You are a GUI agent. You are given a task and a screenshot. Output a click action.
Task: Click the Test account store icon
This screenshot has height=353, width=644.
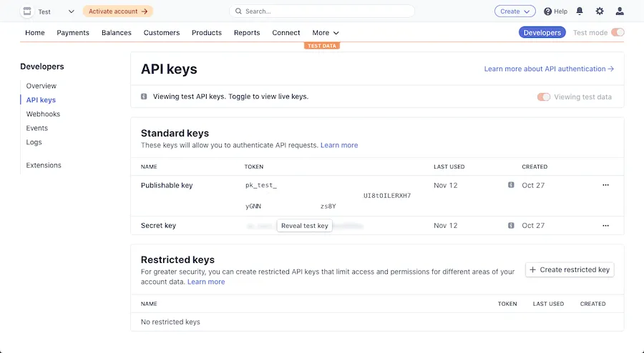(x=27, y=11)
